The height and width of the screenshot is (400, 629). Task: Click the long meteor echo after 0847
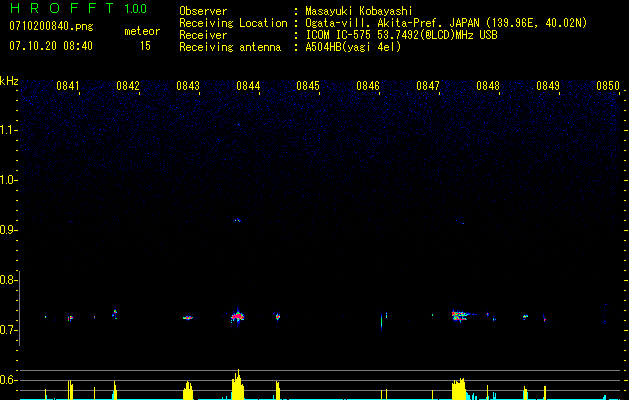[x=461, y=315]
